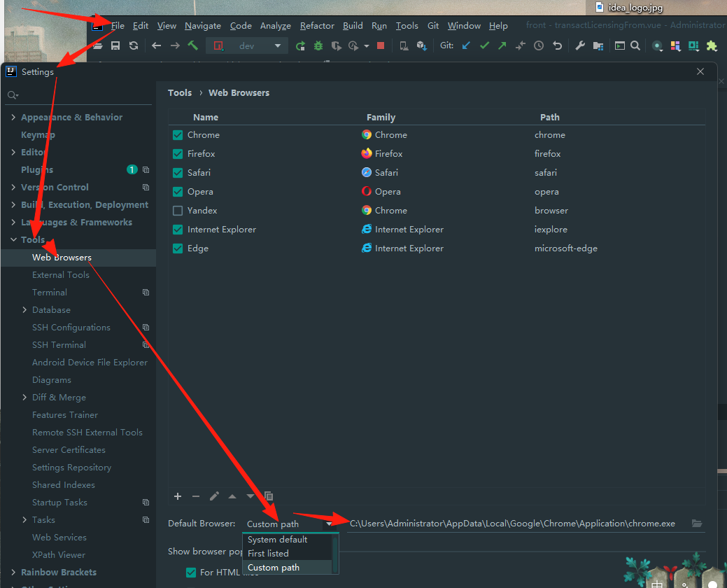Copy browser entry with duplicate icon
Screen dimensions: 727x588
pos(269,496)
